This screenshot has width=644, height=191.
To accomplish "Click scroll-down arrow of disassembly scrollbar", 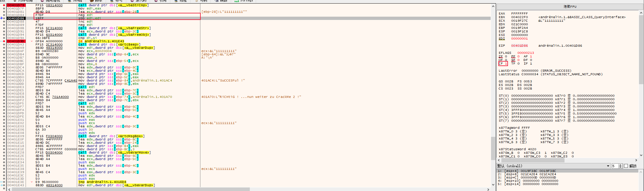I will (493, 185).
